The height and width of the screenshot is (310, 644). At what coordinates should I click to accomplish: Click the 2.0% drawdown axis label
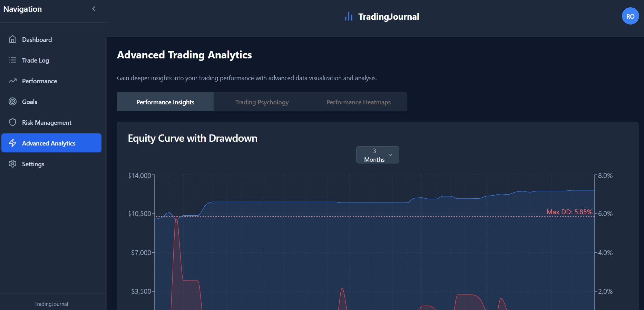pyautogui.click(x=605, y=291)
